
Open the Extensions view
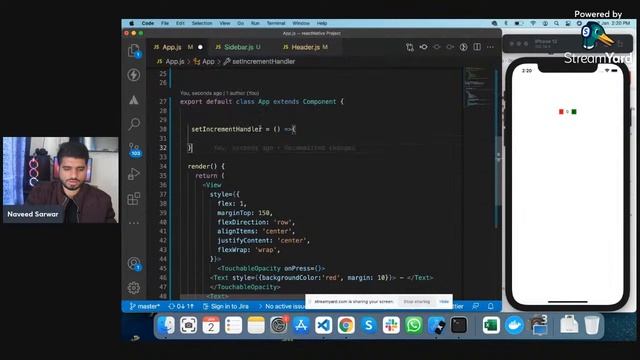[134, 199]
